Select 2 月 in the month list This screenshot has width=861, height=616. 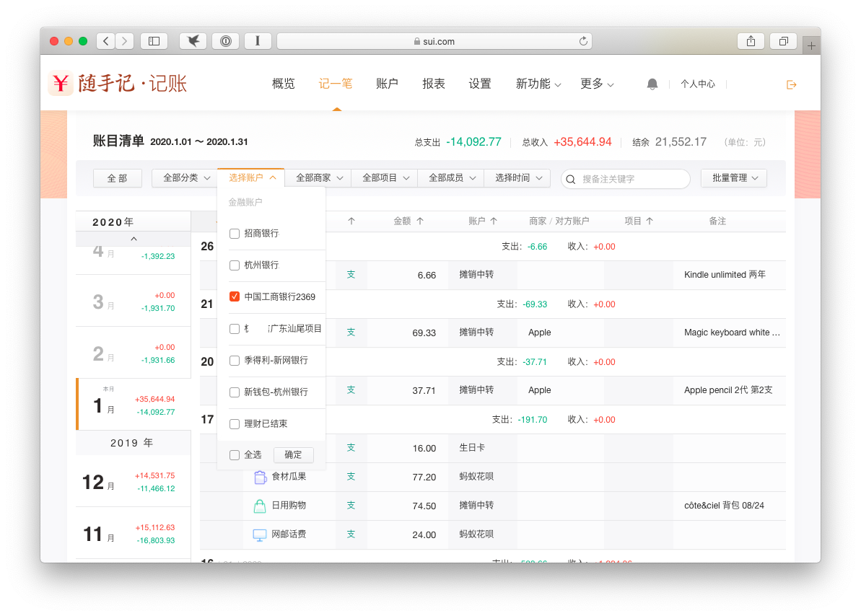134,353
